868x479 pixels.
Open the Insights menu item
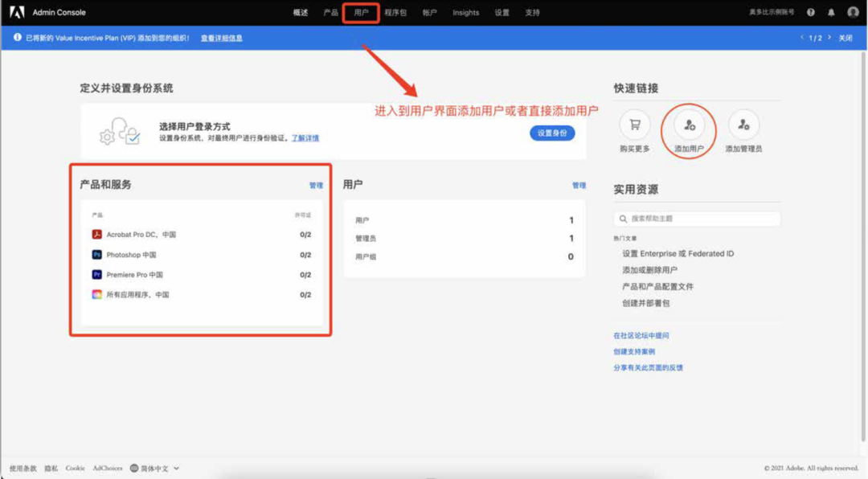pyautogui.click(x=465, y=12)
